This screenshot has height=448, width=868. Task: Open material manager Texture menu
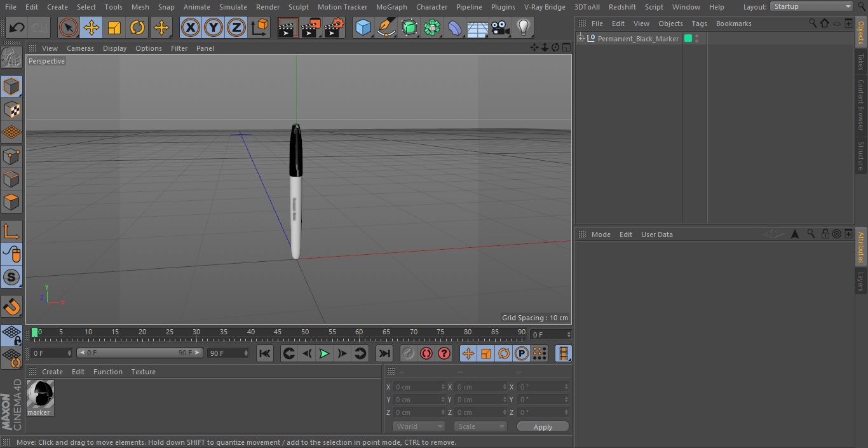143,372
